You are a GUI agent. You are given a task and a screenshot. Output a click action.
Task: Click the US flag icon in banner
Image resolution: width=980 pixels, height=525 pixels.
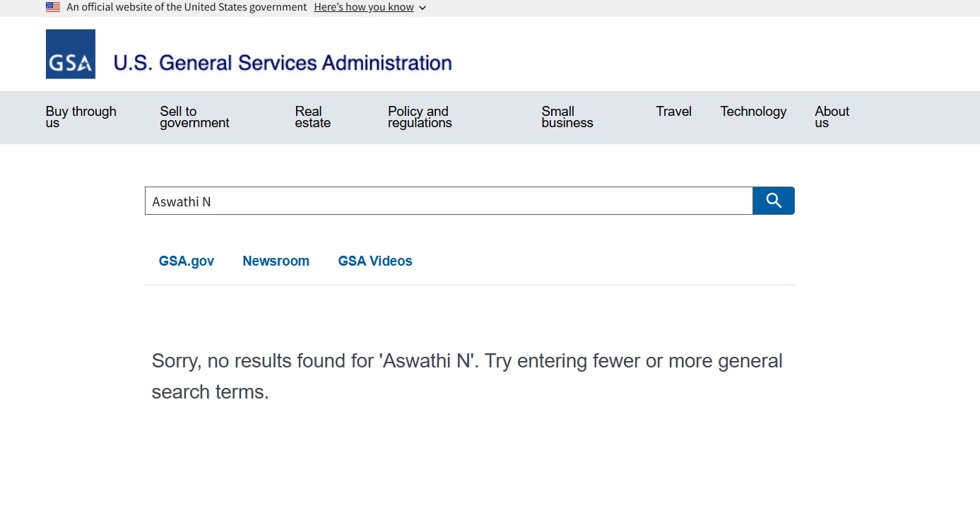[x=53, y=7]
